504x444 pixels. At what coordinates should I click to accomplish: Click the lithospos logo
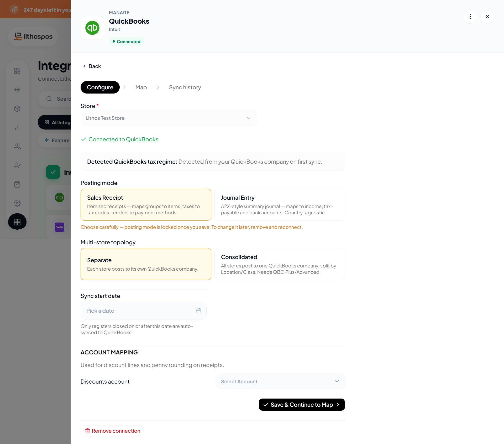[x=33, y=37]
